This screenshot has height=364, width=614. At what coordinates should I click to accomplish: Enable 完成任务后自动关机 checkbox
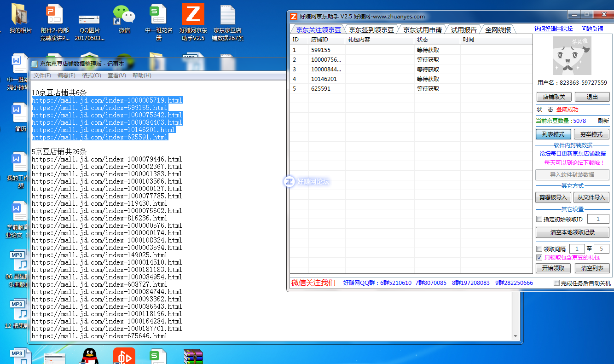click(x=557, y=283)
